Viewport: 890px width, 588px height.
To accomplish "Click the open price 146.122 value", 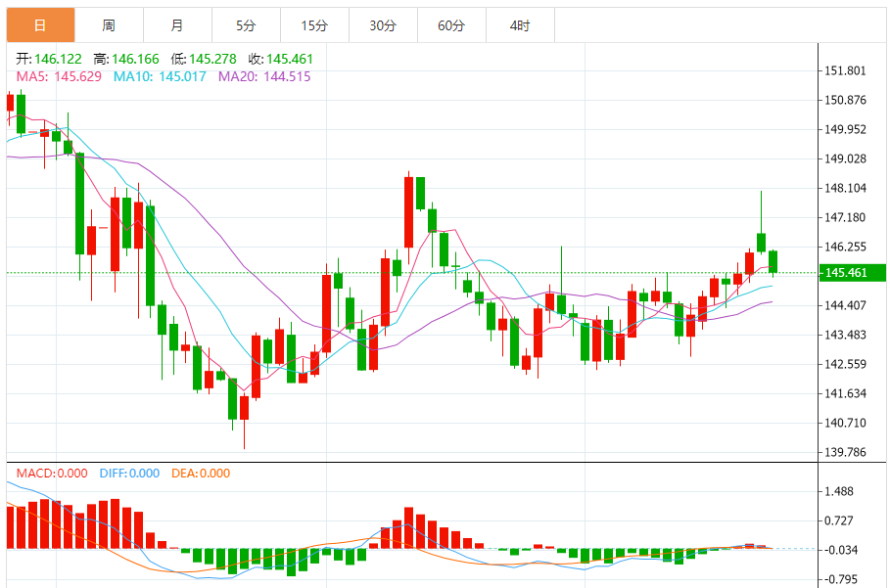I will [58, 59].
